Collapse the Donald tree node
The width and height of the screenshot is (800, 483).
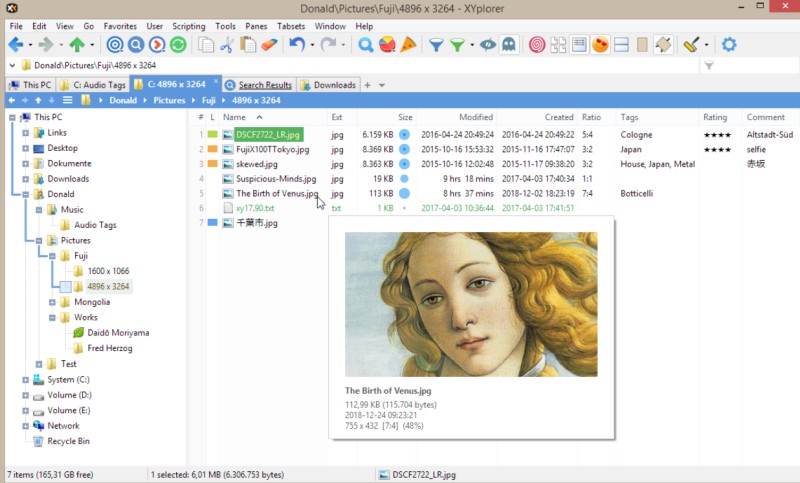[25, 194]
